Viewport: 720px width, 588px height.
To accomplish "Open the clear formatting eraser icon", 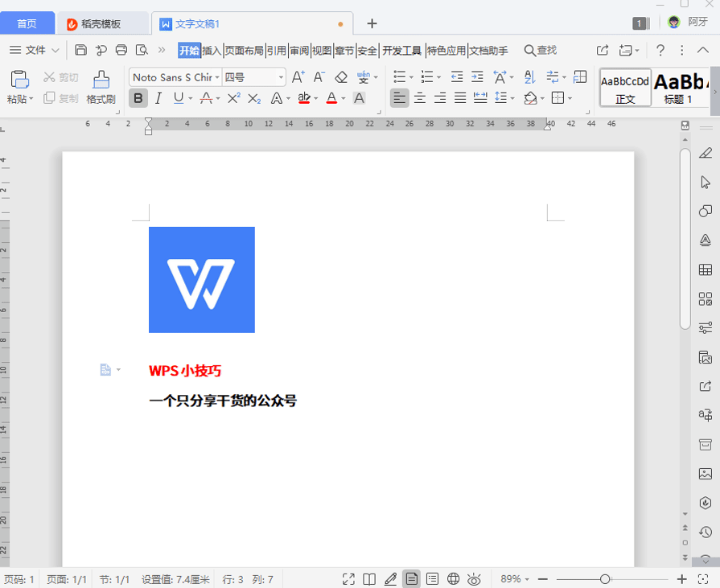I will coord(341,76).
